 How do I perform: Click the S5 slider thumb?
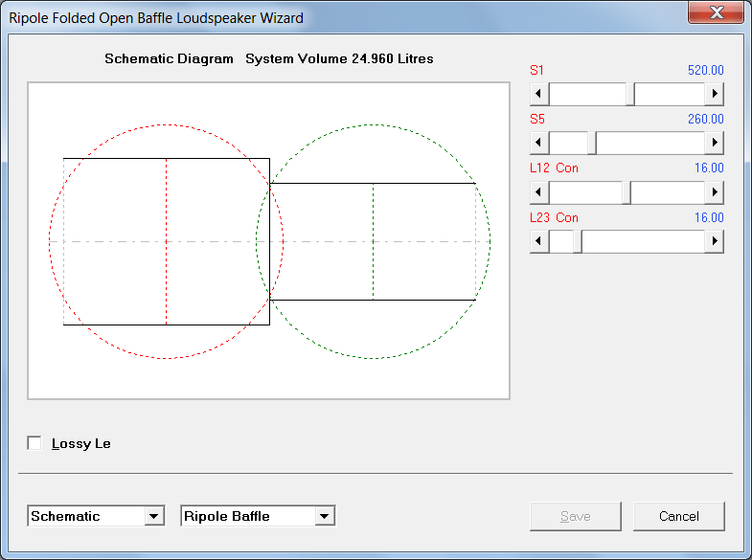[592, 143]
